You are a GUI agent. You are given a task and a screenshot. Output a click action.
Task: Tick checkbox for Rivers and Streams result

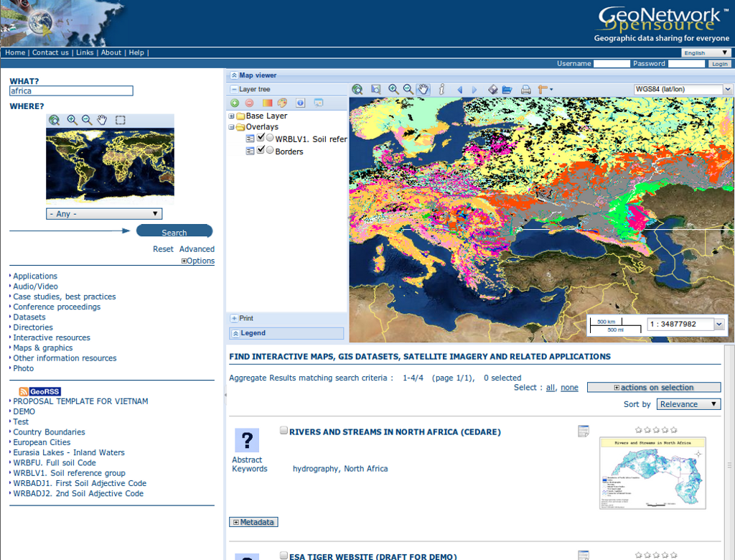point(284,431)
